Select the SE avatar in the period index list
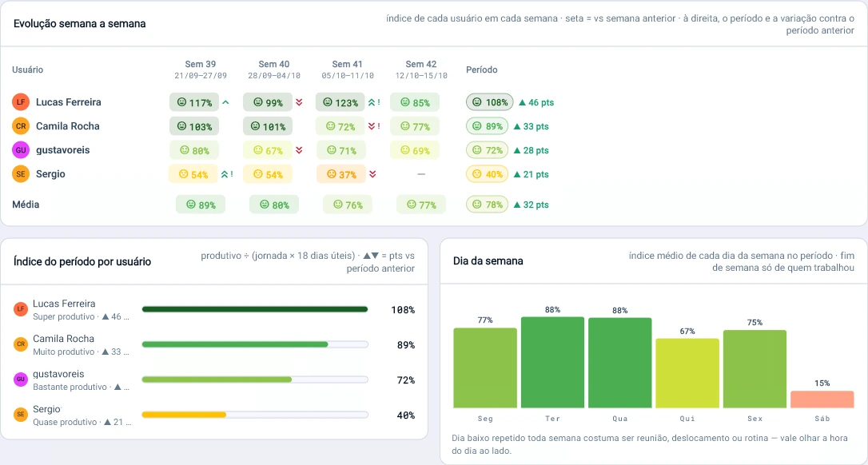This screenshot has width=868, height=465. click(21, 415)
